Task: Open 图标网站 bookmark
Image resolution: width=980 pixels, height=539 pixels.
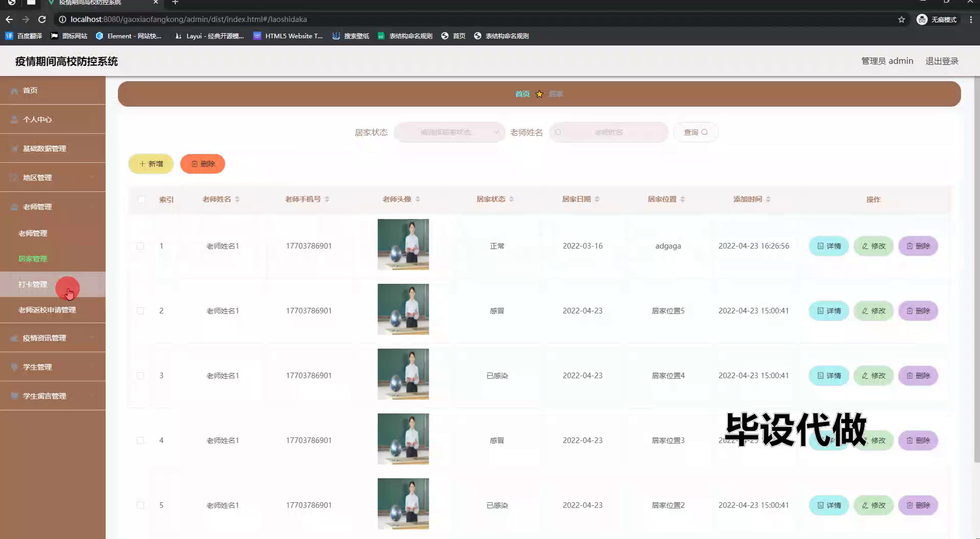Action: (69, 36)
